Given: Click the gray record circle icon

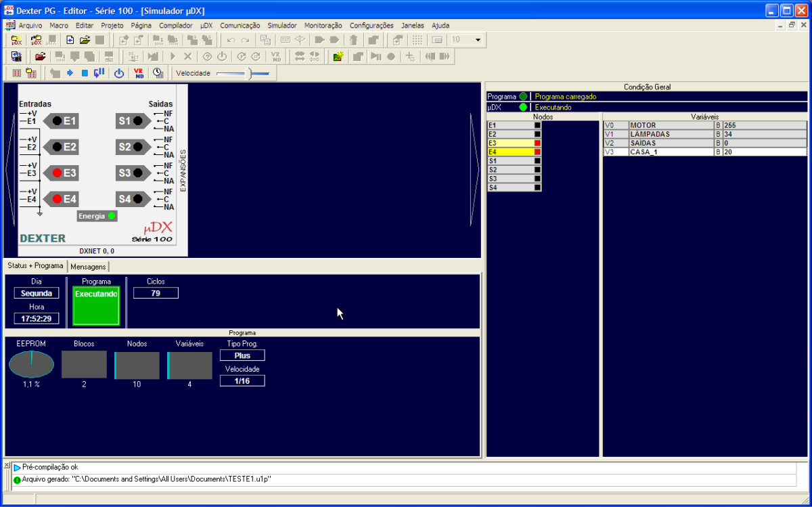Looking at the screenshot, I should [391, 56].
